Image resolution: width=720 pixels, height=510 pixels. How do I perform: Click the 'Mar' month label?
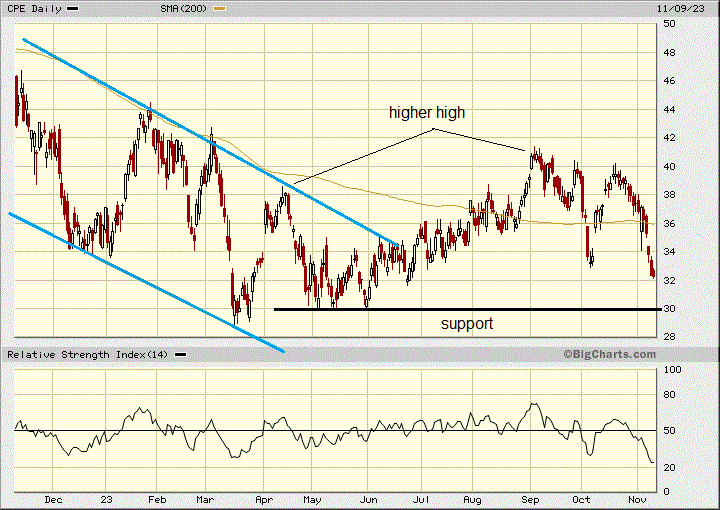coord(205,499)
